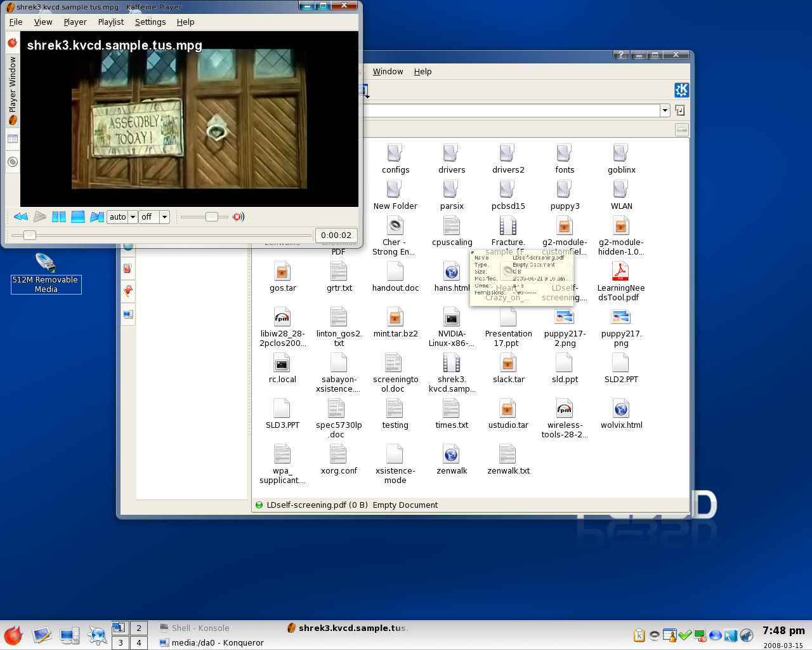Mute audio with the speaker icon
Viewport: 812px width, 650px height.
click(239, 217)
